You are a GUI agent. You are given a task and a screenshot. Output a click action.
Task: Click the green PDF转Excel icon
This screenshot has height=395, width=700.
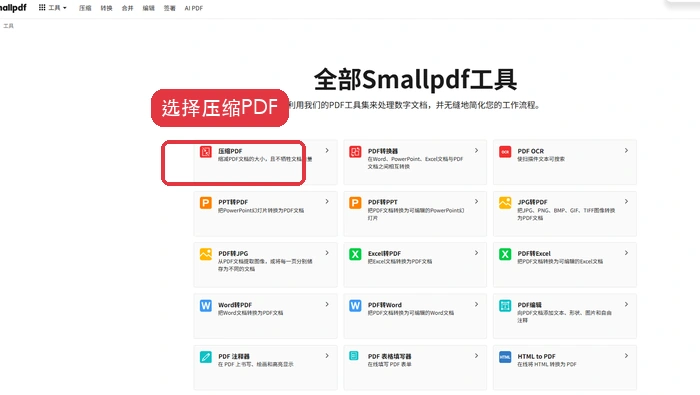click(x=505, y=254)
